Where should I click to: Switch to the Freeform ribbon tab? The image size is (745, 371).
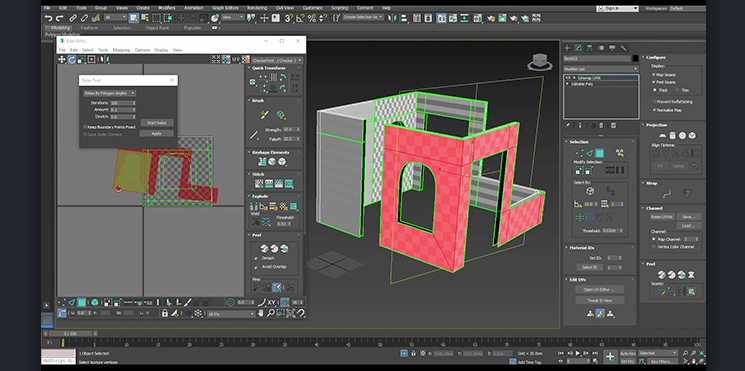[x=89, y=28]
